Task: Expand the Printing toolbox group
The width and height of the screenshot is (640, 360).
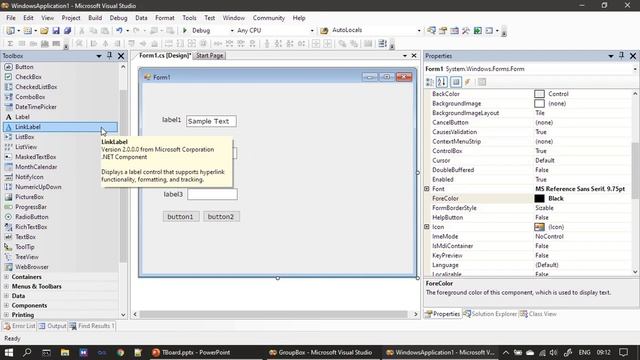Action: click(x=6, y=315)
